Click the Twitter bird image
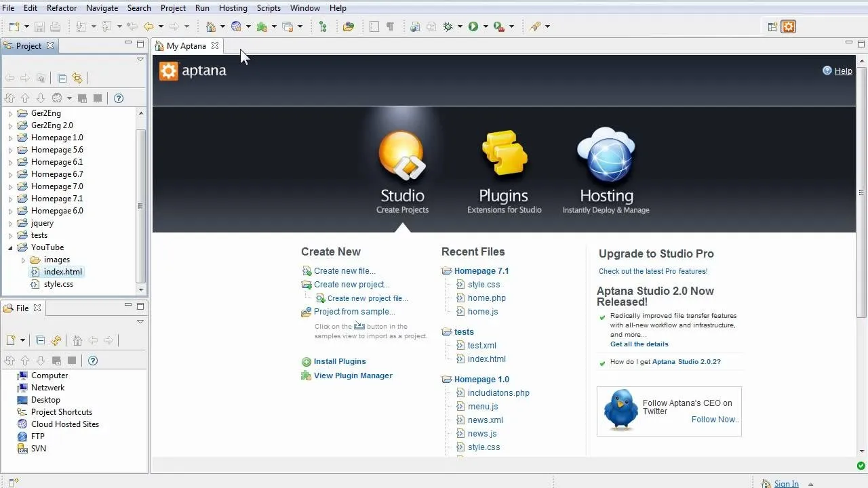 click(x=620, y=410)
